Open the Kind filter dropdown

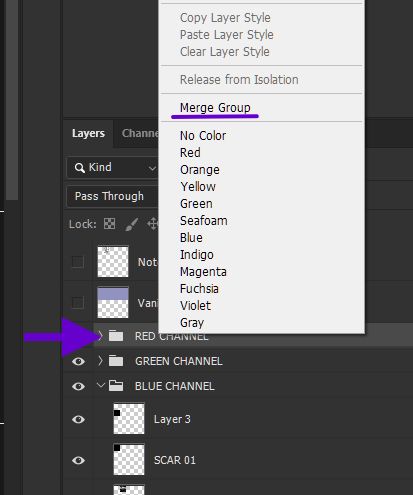[113, 167]
